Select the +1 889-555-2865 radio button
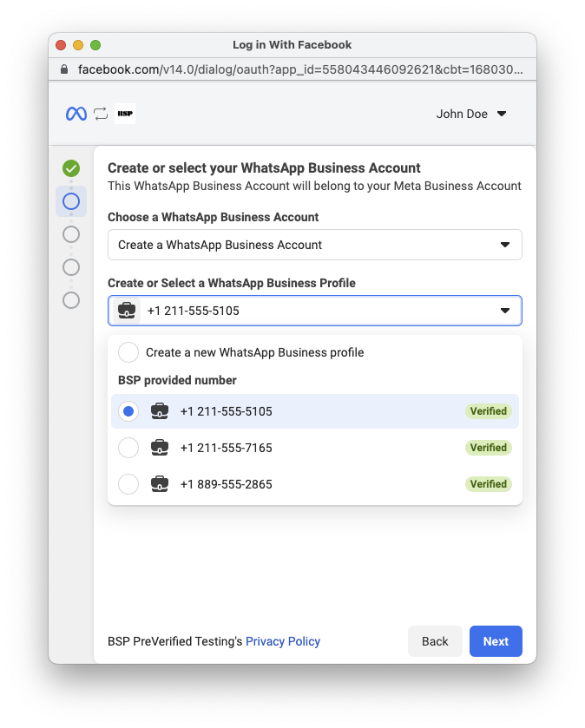585x728 pixels. (128, 484)
